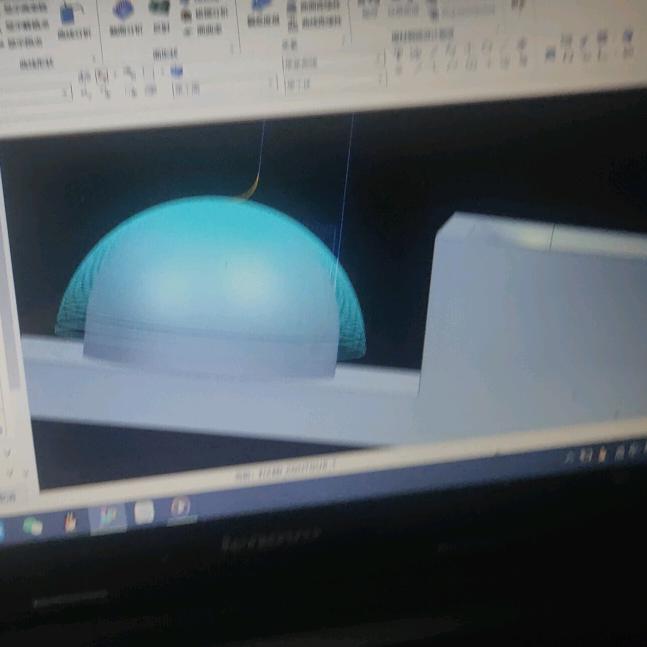Image resolution: width=647 pixels, height=647 pixels.
Task: Click the system tray icons on the taskbar
Action: (600, 453)
